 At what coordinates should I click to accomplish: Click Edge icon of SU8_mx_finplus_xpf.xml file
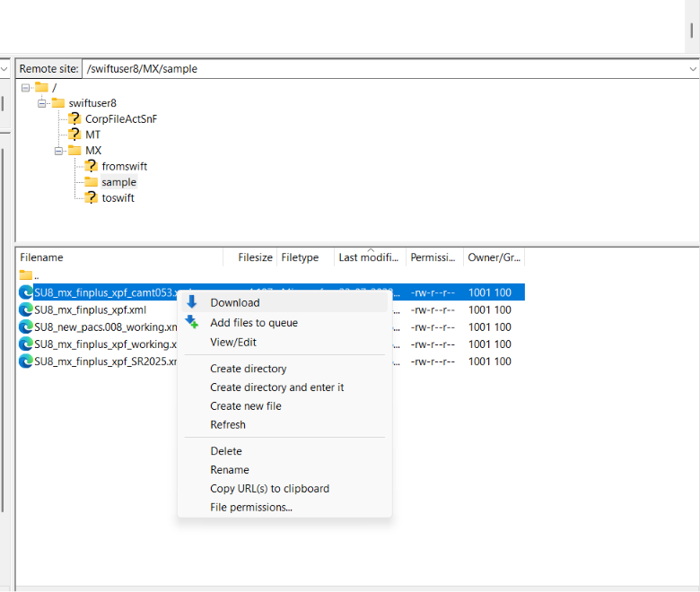coord(26,309)
